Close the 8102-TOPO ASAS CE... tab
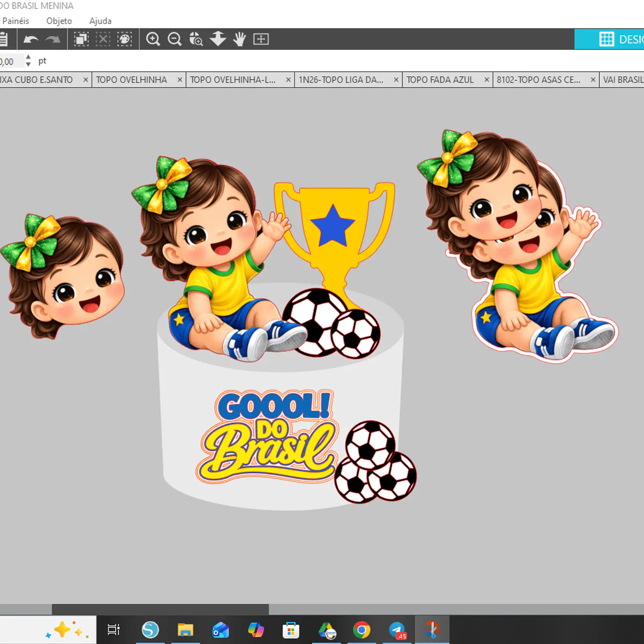This screenshot has width=644, height=644. pos(593,80)
